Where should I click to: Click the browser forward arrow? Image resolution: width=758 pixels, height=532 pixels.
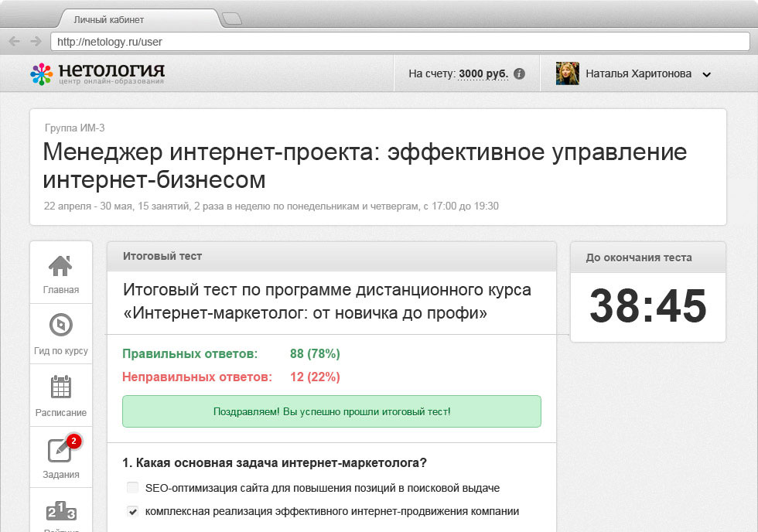[35, 41]
